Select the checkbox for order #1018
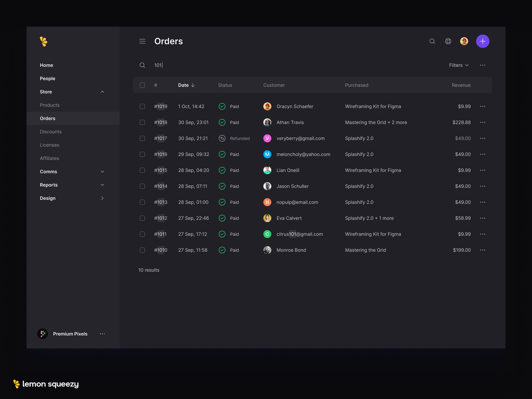The height and width of the screenshot is (399, 532). click(142, 122)
